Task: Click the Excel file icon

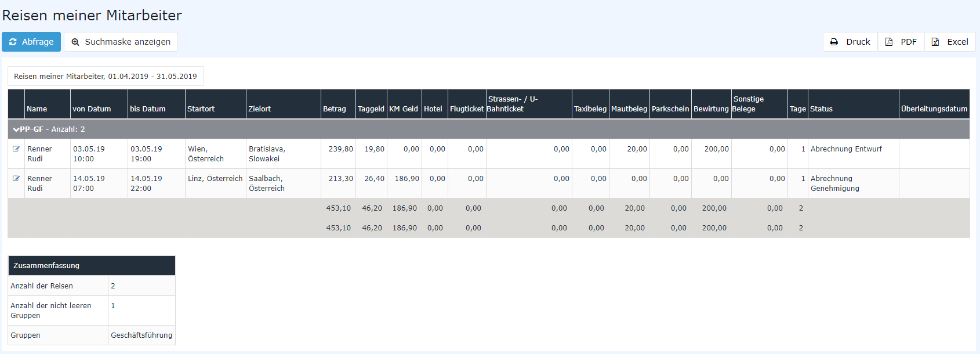Action: coord(935,42)
